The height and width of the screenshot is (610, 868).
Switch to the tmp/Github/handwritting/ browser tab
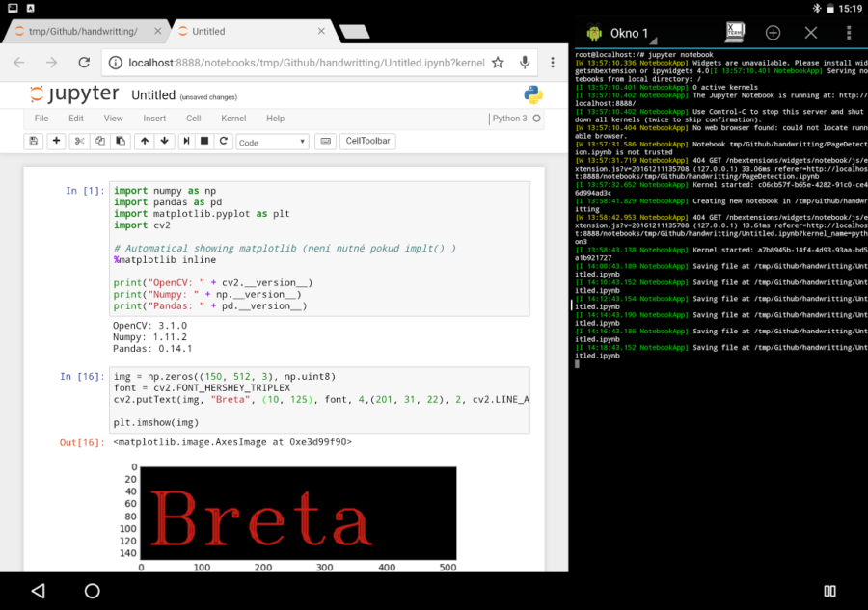(x=83, y=32)
